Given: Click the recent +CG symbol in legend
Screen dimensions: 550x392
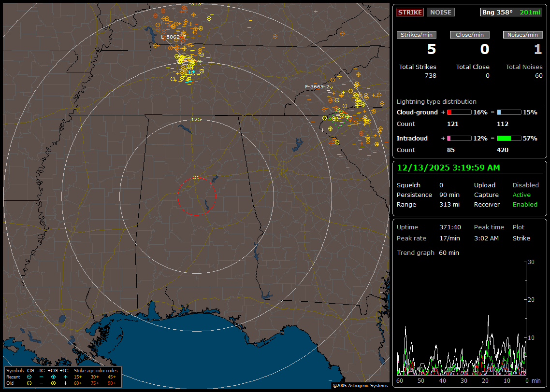Looking at the screenshot, I should point(53,377).
